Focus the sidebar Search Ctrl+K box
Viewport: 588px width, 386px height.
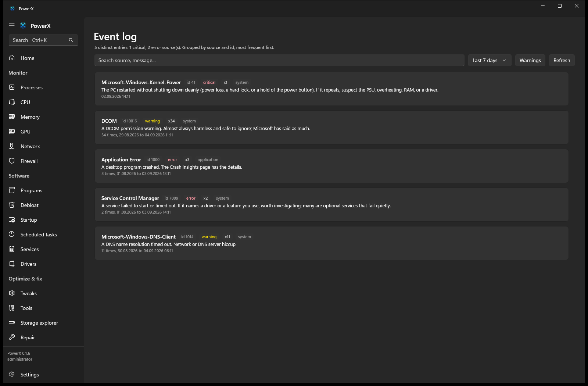click(x=43, y=40)
